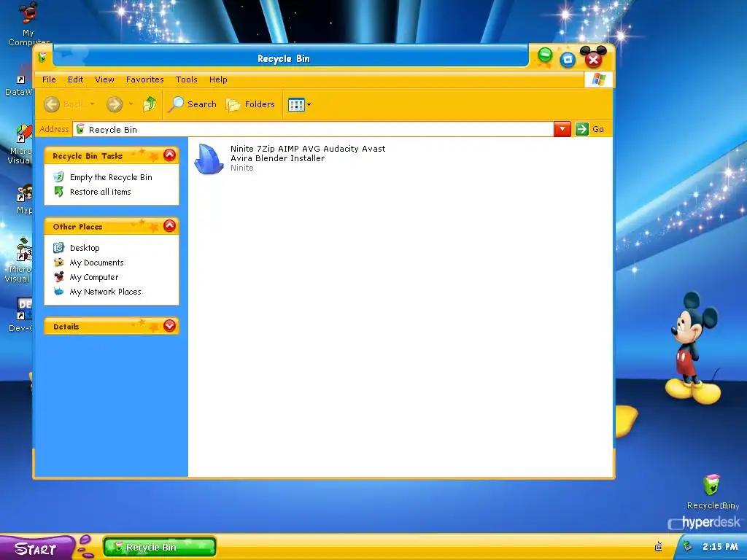Click the Restore all items icon
Screen dimensions: 747x560
point(58,192)
